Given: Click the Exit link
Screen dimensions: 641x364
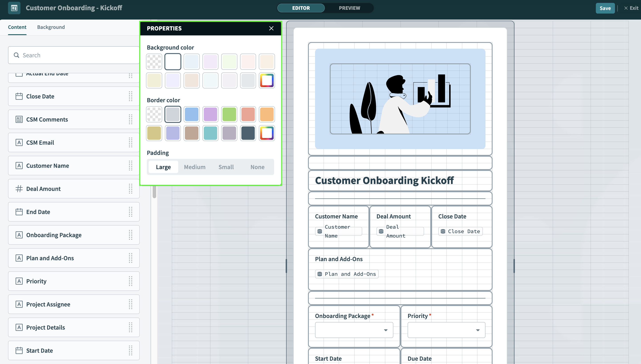Looking at the screenshot, I should (x=631, y=8).
